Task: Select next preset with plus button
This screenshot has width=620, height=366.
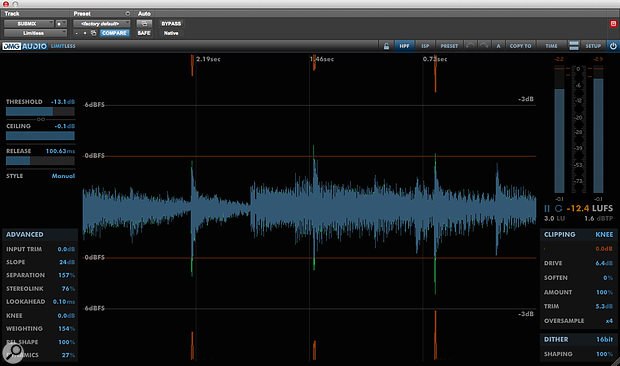Action: pyautogui.click(x=85, y=33)
